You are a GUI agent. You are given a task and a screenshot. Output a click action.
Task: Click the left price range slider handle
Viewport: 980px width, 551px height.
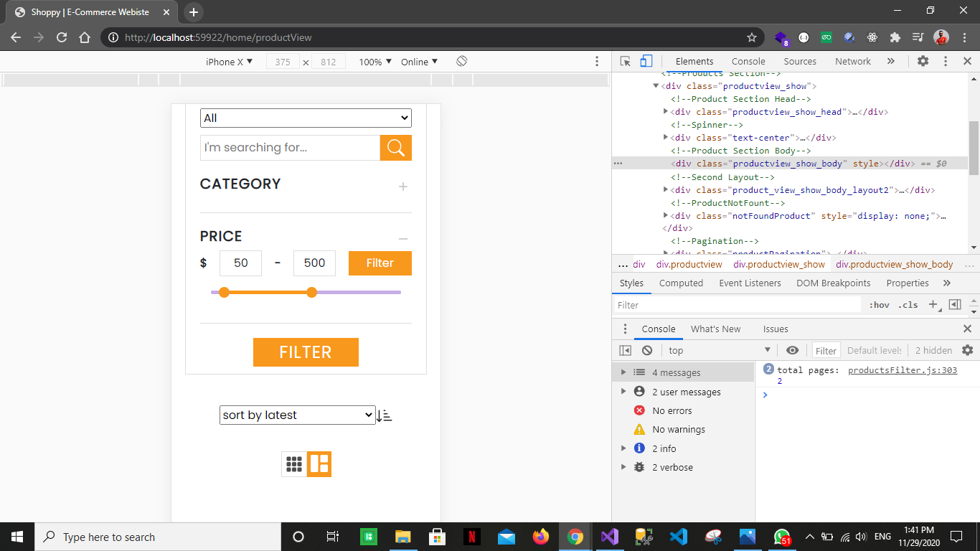pos(225,293)
